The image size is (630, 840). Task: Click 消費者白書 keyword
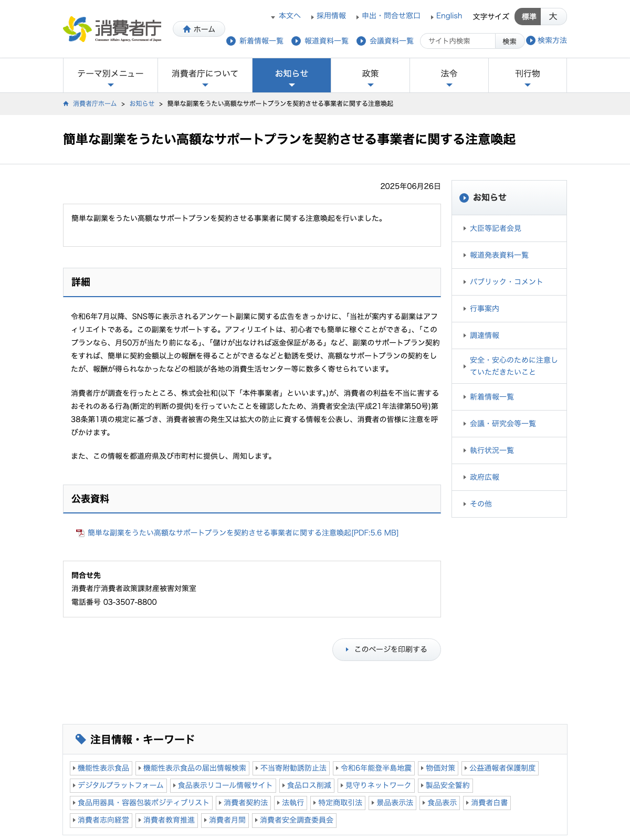pyautogui.click(x=487, y=803)
